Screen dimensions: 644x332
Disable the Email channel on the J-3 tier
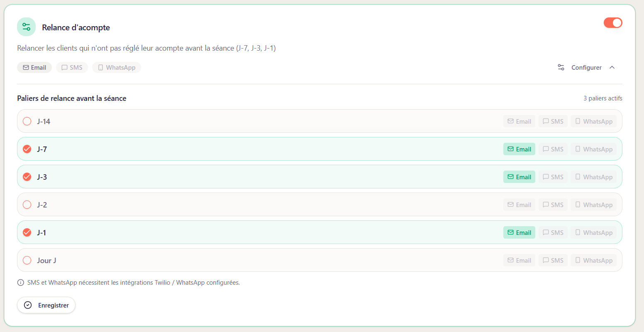point(519,177)
